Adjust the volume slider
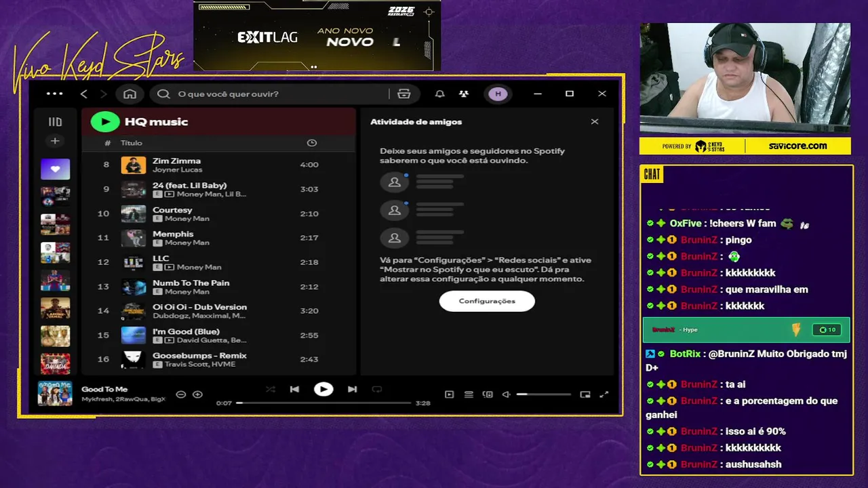Image resolution: width=868 pixels, height=488 pixels. [543, 394]
